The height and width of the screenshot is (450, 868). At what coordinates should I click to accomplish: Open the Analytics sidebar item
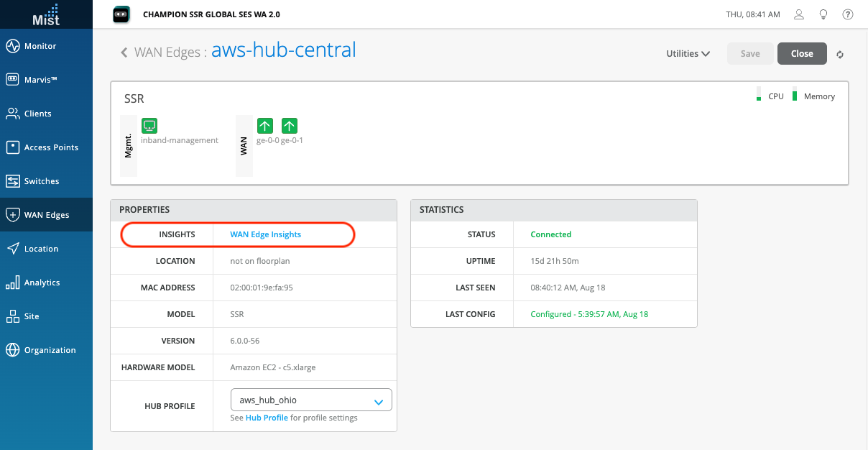click(x=42, y=283)
